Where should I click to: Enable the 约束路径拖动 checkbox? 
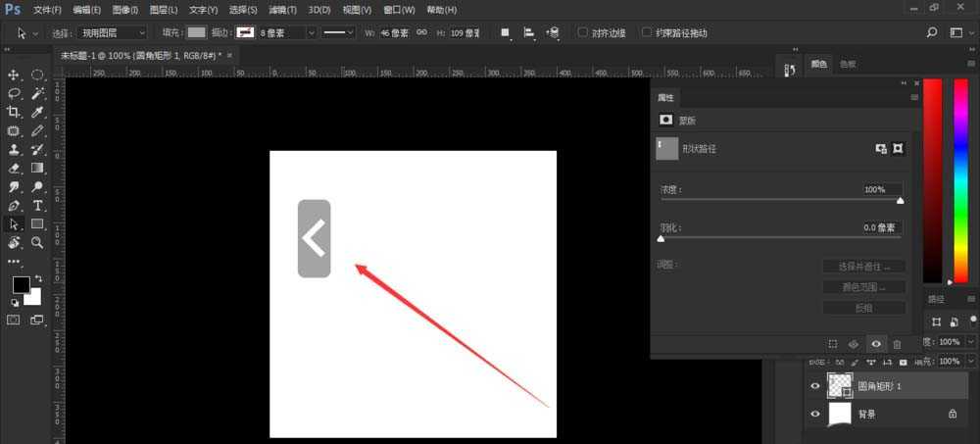click(647, 32)
